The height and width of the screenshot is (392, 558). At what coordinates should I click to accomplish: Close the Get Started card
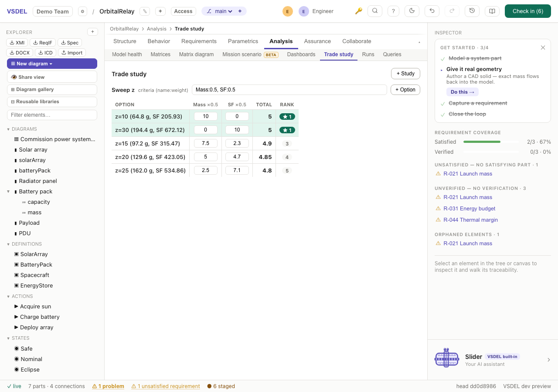tap(543, 47)
